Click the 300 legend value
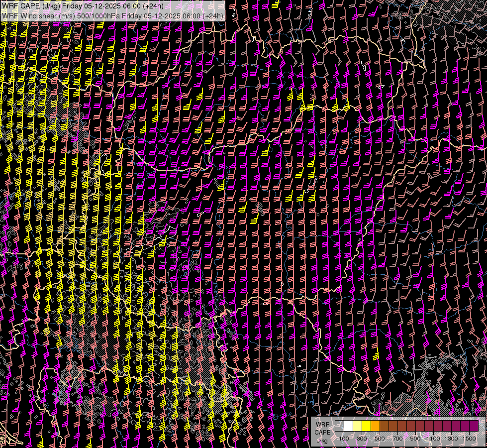 click(x=362, y=439)
